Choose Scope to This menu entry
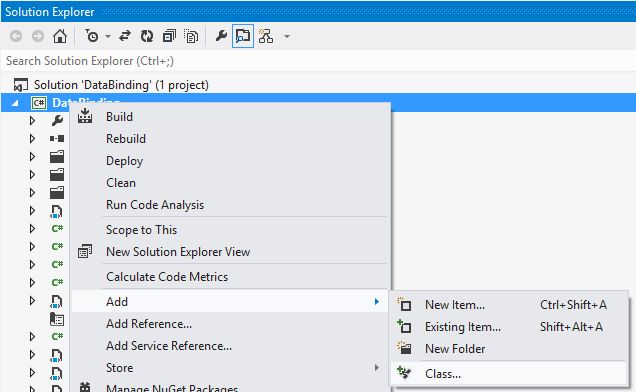 click(x=231, y=230)
